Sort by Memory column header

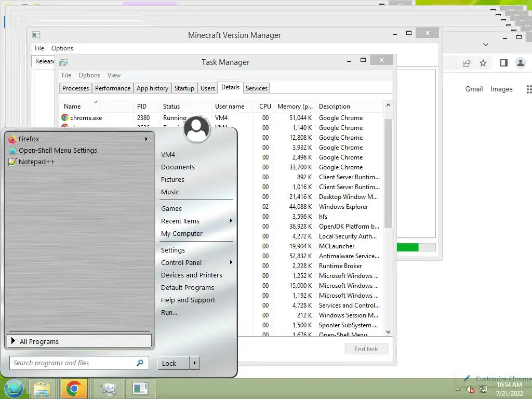coord(295,106)
